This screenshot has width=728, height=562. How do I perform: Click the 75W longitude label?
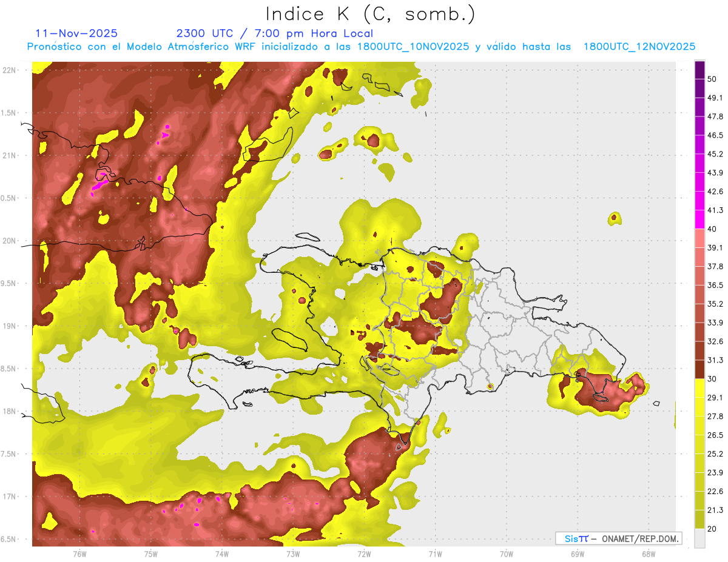(x=151, y=554)
